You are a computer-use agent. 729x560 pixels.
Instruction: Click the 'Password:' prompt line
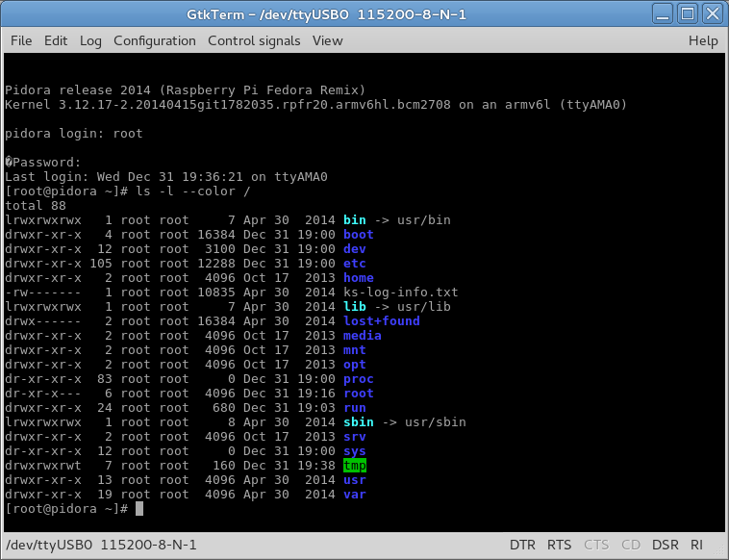click(42, 163)
